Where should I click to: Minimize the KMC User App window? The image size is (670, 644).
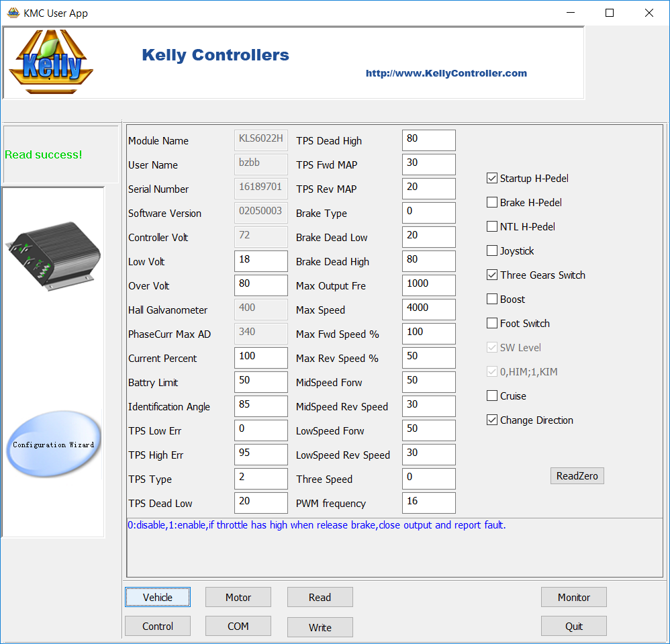click(x=571, y=13)
